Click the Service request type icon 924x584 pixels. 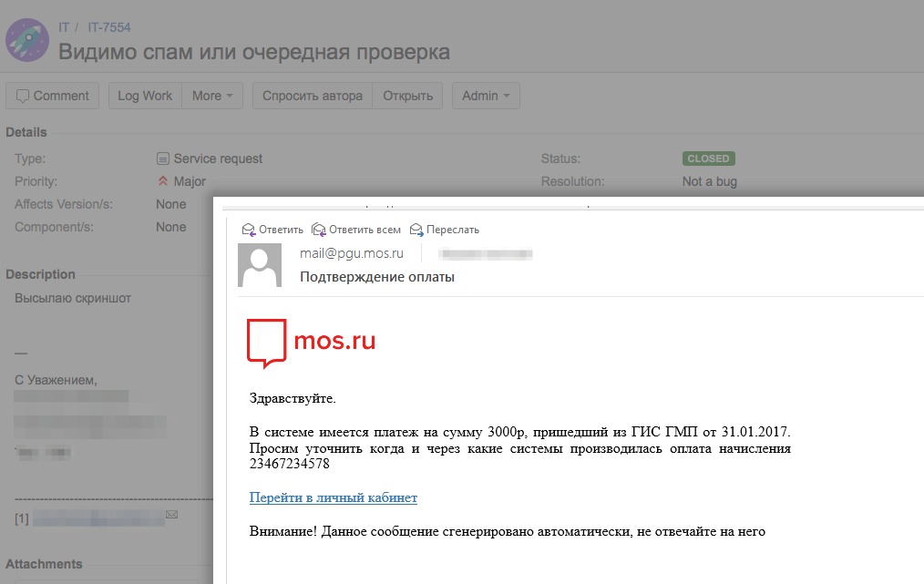click(x=163, y=158)
